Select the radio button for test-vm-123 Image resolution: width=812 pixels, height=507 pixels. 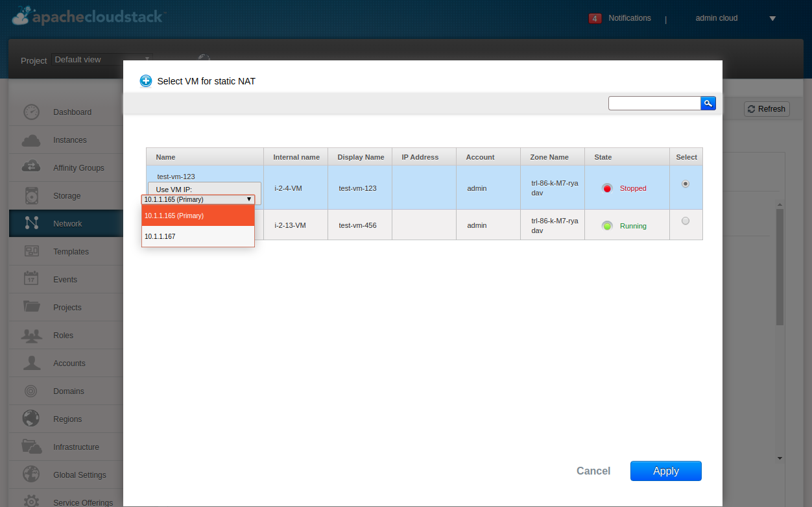point(686,184)
